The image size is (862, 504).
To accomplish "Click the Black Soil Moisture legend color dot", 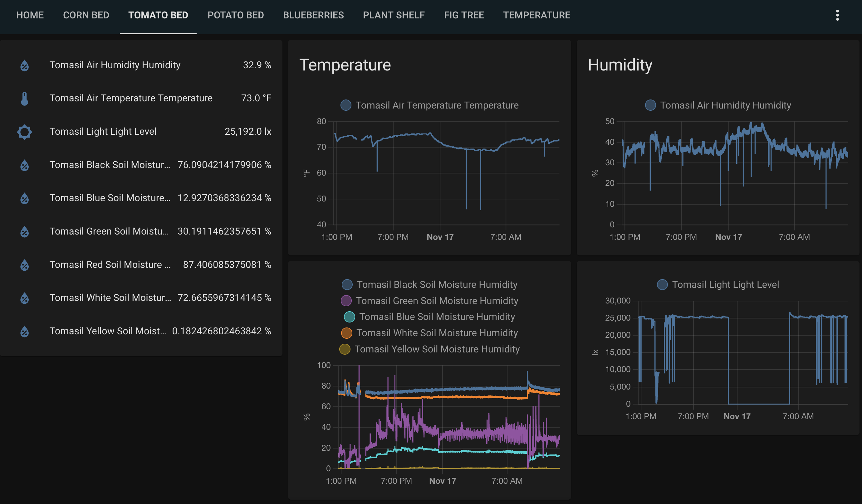I will [347, 284].
